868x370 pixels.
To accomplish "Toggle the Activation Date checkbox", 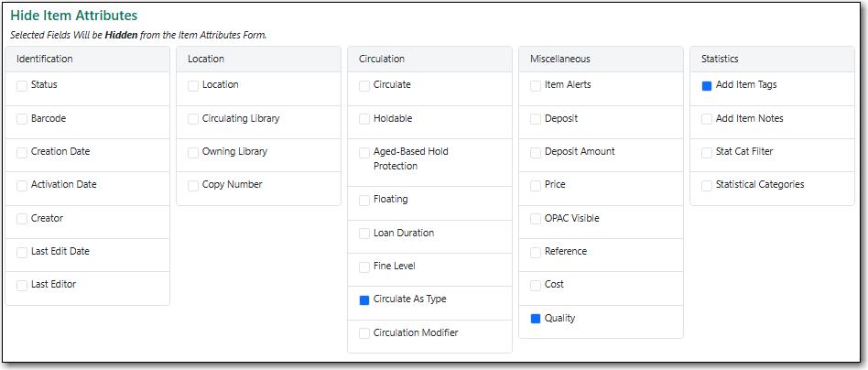I will (22, 186).
